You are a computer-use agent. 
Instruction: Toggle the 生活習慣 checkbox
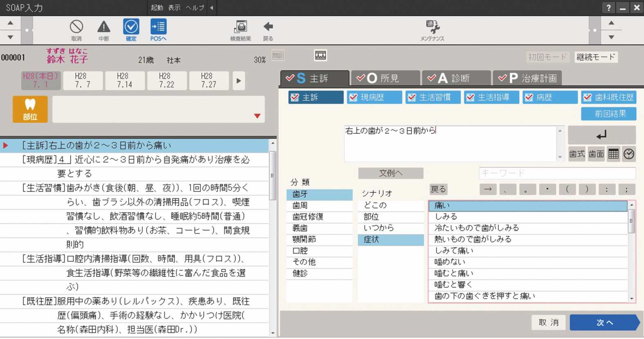(412, 97)
